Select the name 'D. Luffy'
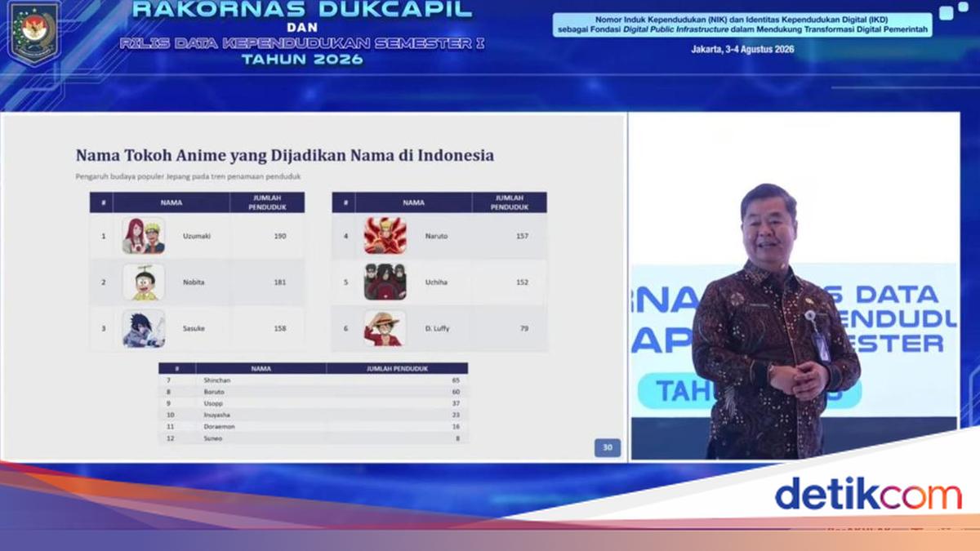 pyautogui.click(x=437, y=329)
